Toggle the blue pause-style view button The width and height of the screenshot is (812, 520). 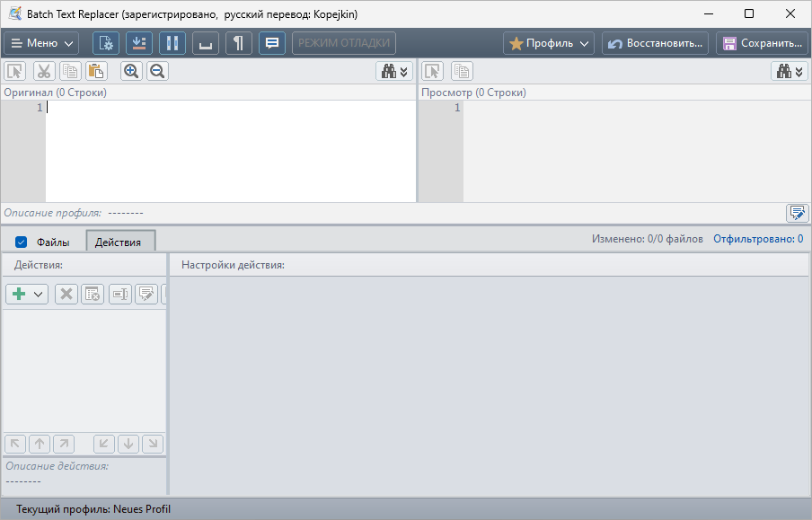(172, 42)
